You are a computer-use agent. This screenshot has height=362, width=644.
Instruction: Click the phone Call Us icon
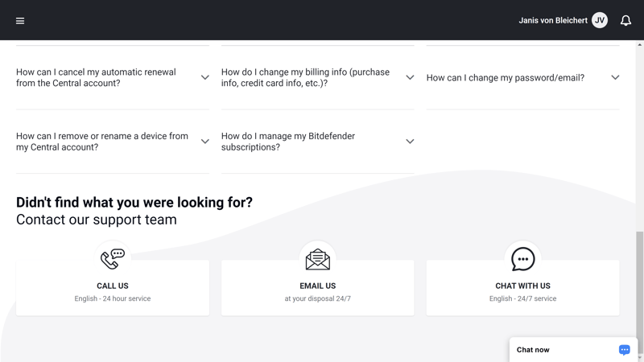113,259
